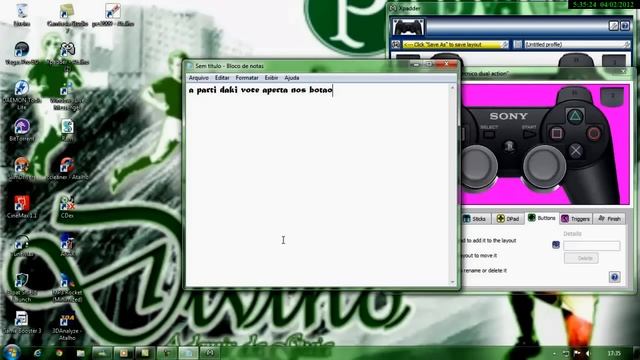Open the 3DAnalyze desktop shortcut

(x=67, y=327)
